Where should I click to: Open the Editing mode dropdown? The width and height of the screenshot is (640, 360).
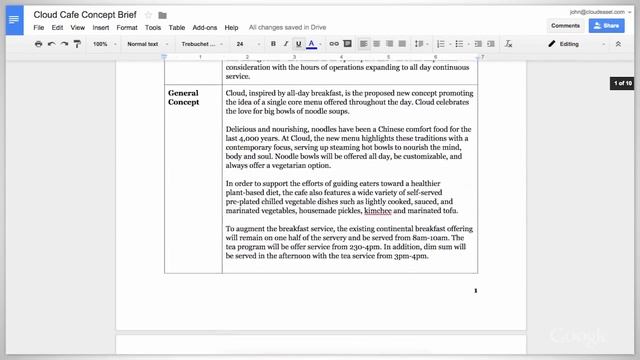(576, 44)
